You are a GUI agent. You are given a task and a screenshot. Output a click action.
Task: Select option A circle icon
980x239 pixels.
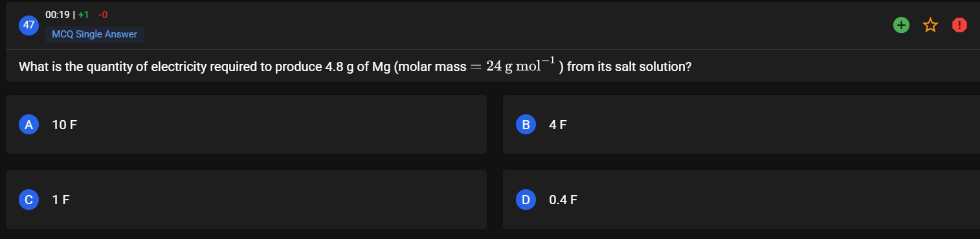tap(28, 125)
